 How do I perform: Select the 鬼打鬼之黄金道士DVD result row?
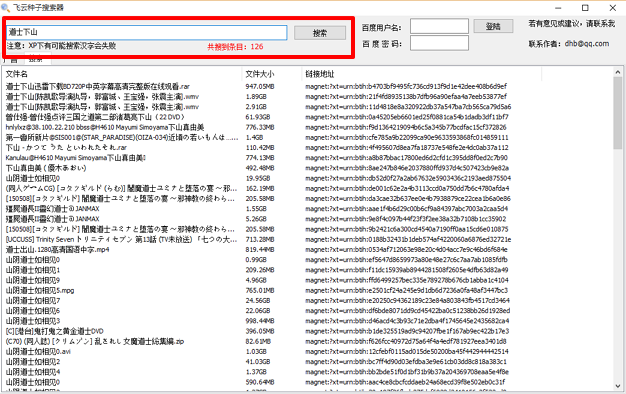[307, 331]
